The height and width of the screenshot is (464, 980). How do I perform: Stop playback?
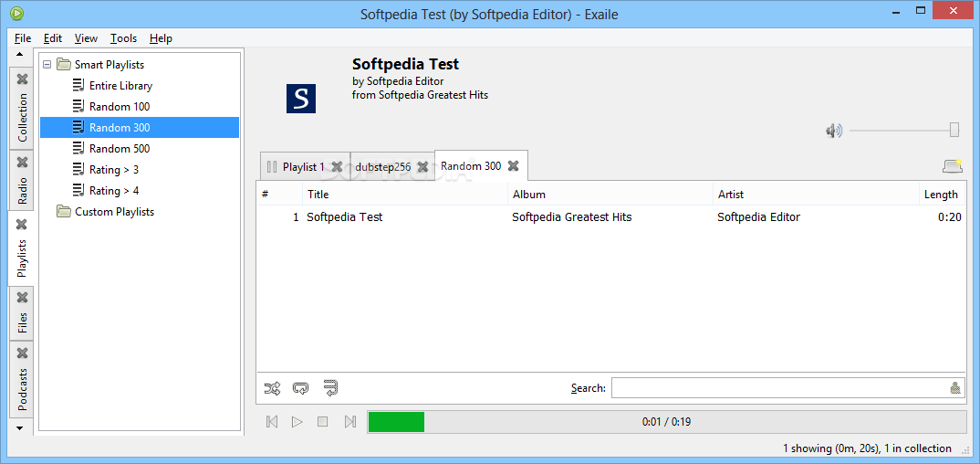(322, 421)
